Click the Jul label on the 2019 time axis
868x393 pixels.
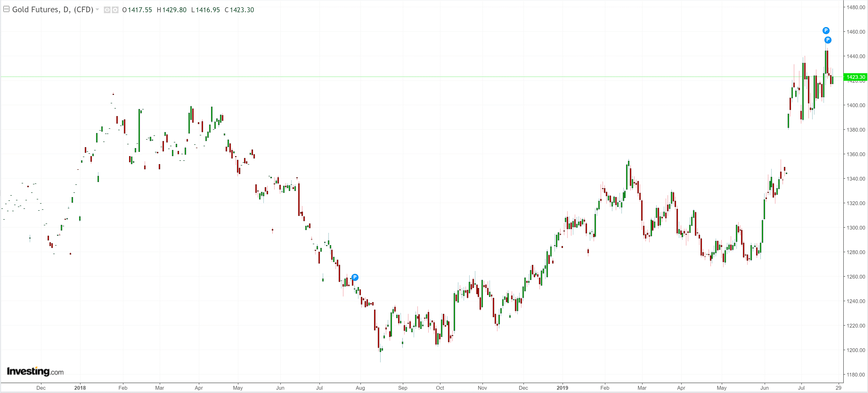801,388
